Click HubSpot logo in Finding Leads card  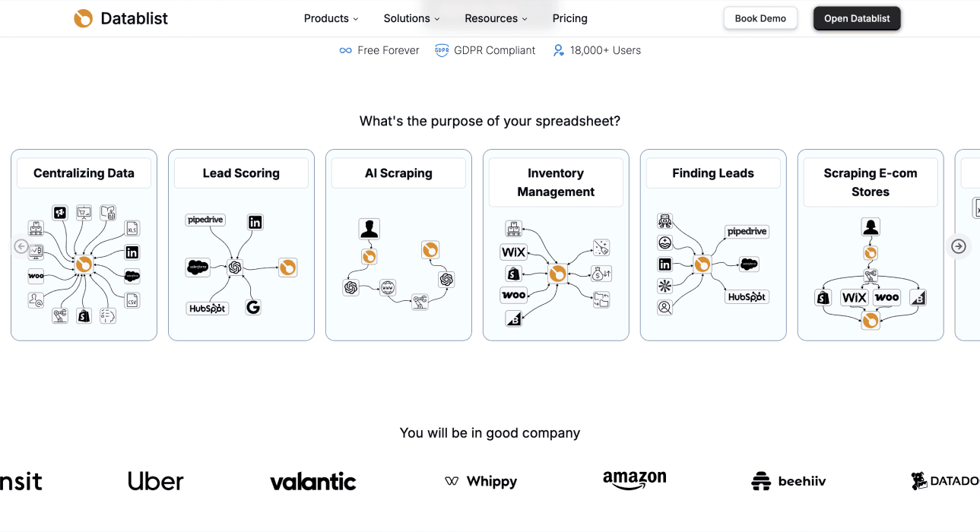747,296
